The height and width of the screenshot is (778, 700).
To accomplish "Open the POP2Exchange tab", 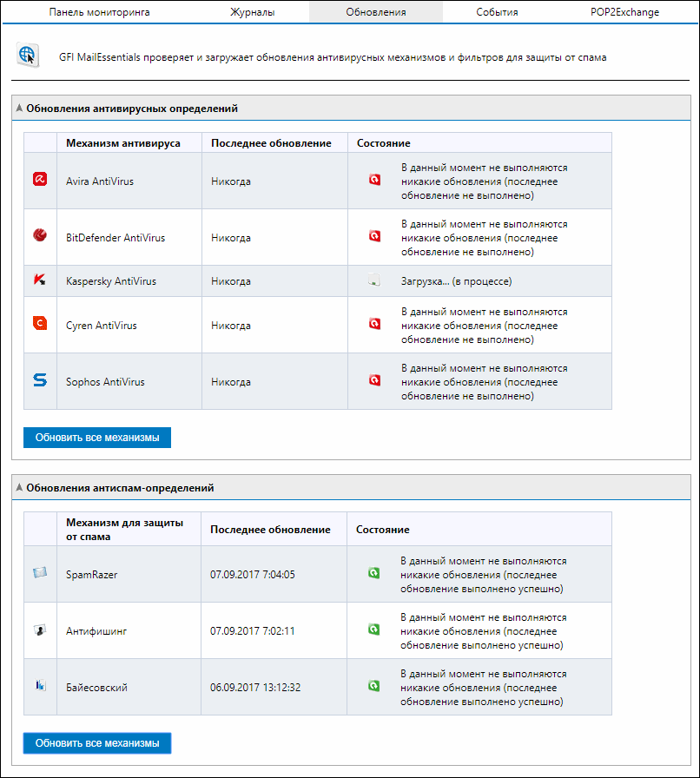I will [624, 12].
